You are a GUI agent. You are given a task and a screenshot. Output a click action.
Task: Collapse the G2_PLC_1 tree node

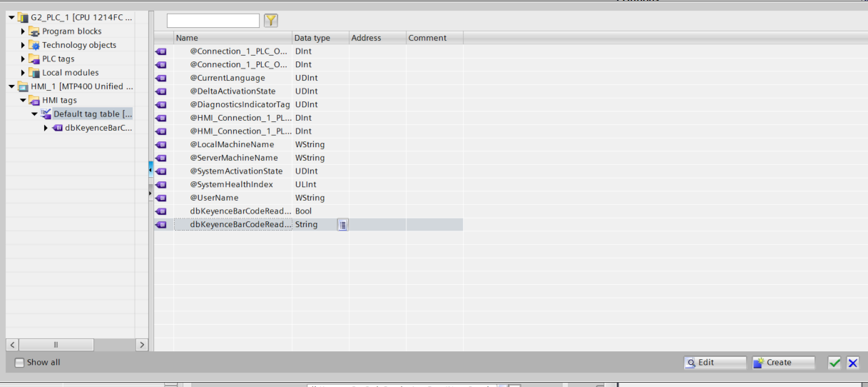point(11,17)
